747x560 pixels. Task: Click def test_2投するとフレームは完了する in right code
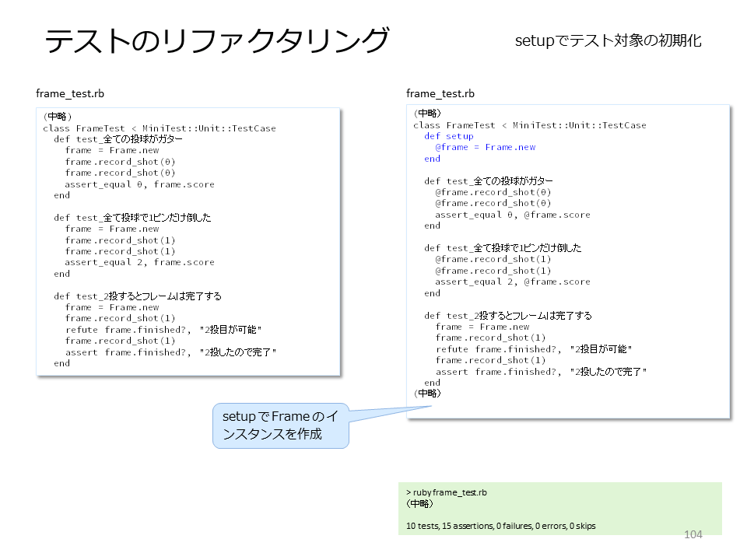[508, 316]
